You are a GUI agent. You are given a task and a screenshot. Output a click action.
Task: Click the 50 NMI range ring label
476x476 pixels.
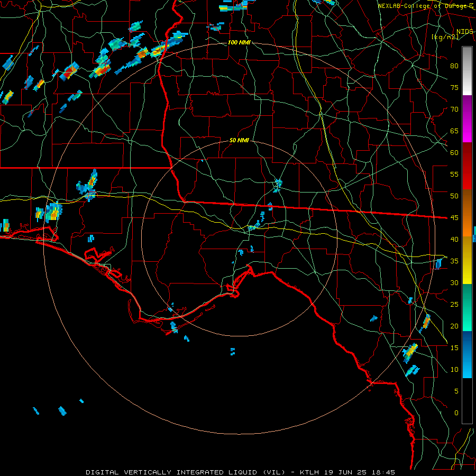point(239,140)
